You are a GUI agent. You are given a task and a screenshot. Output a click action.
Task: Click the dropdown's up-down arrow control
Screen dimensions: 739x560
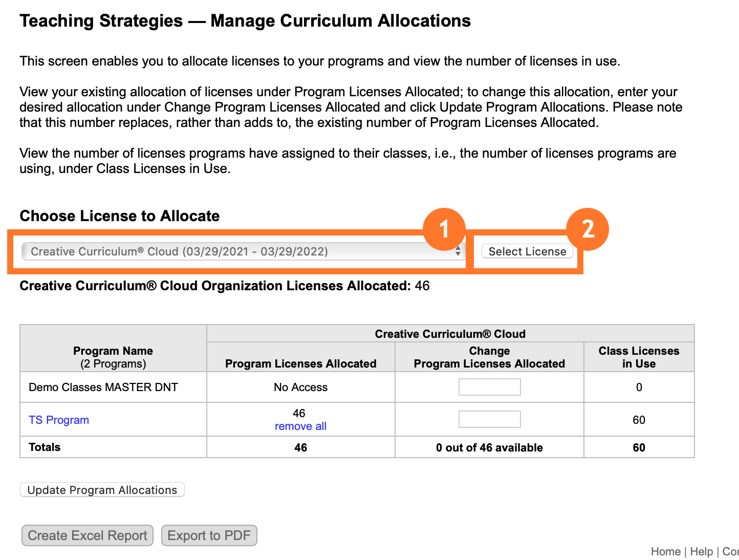[x=458, y=251]
